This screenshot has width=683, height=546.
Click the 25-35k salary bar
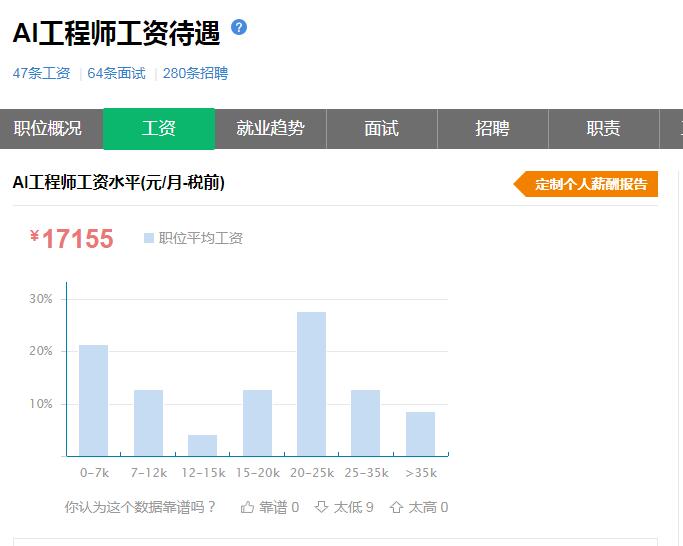pos(365,423)
